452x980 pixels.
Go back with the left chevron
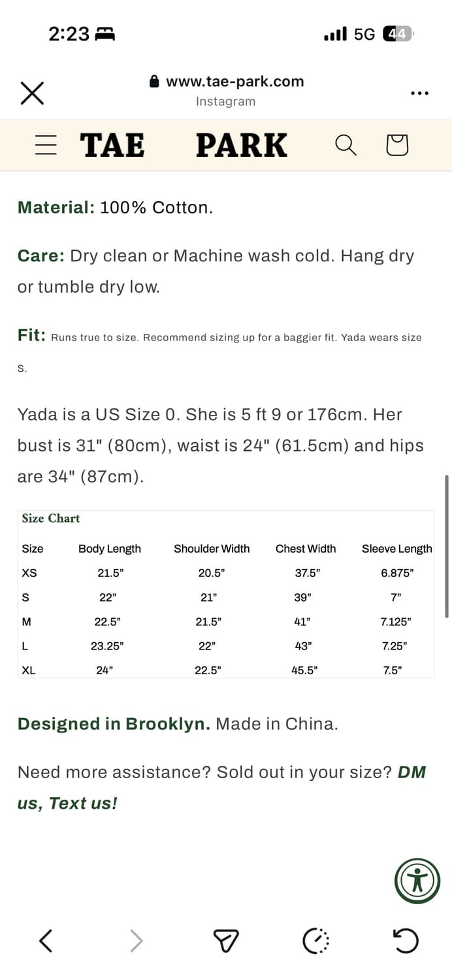coord(46,941)
